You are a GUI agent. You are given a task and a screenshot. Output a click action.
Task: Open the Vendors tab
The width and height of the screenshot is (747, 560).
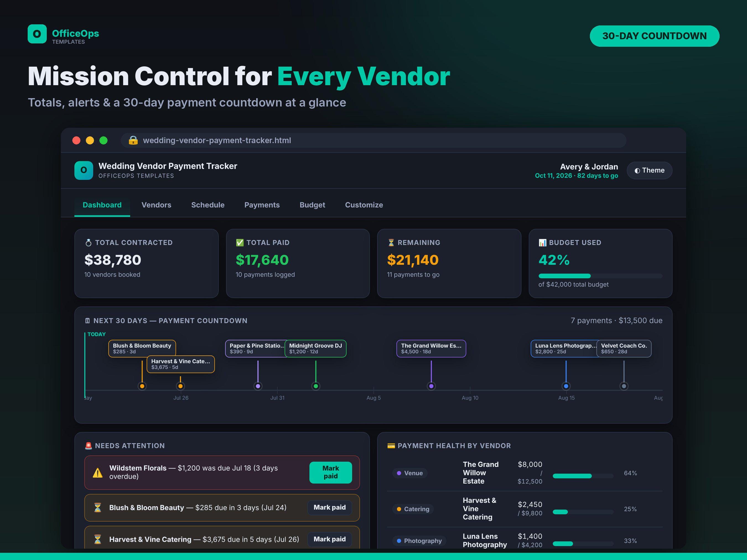[x=156, y=205]
